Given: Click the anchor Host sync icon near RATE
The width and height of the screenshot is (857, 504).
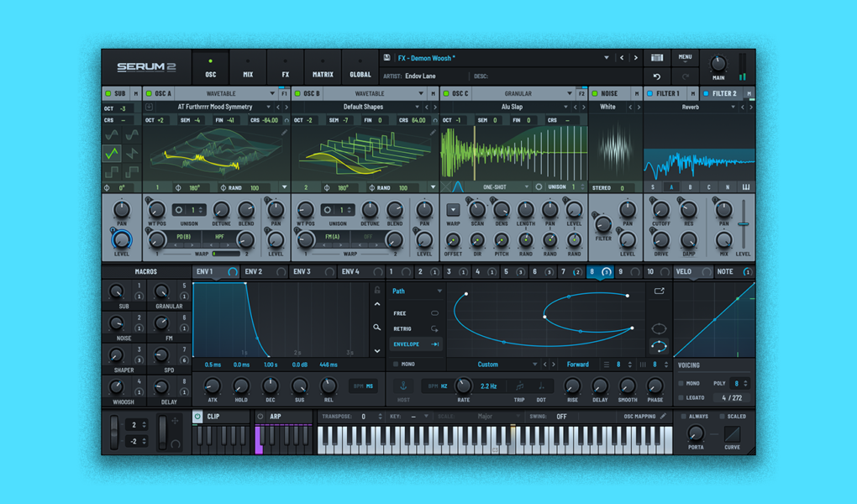Looking at the screenshot, I should click(x=403, y=386).
